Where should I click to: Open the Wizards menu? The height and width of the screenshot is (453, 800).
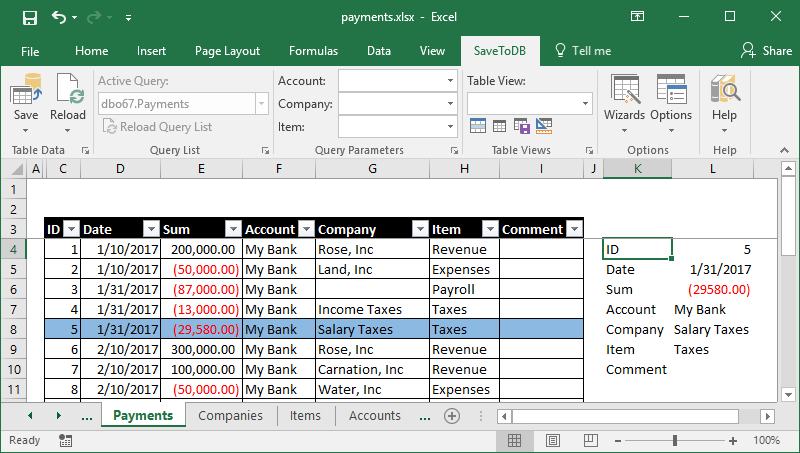click(624, 103)
